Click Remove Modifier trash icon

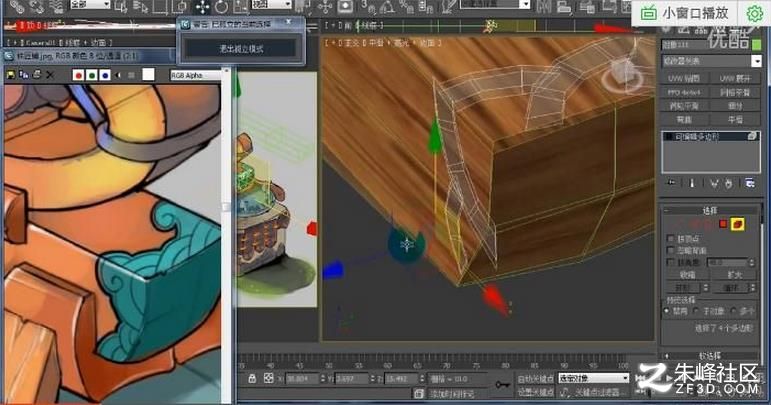click(x=729, y=183)
